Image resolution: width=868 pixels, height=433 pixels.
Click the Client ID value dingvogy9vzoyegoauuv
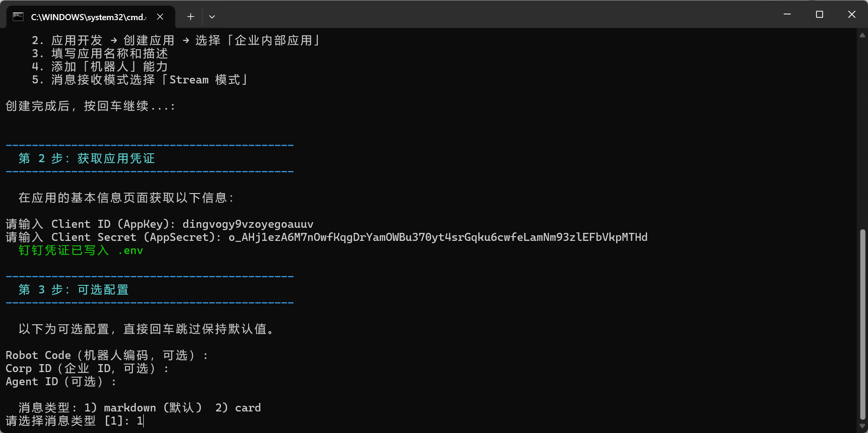[x=248, y=224]
